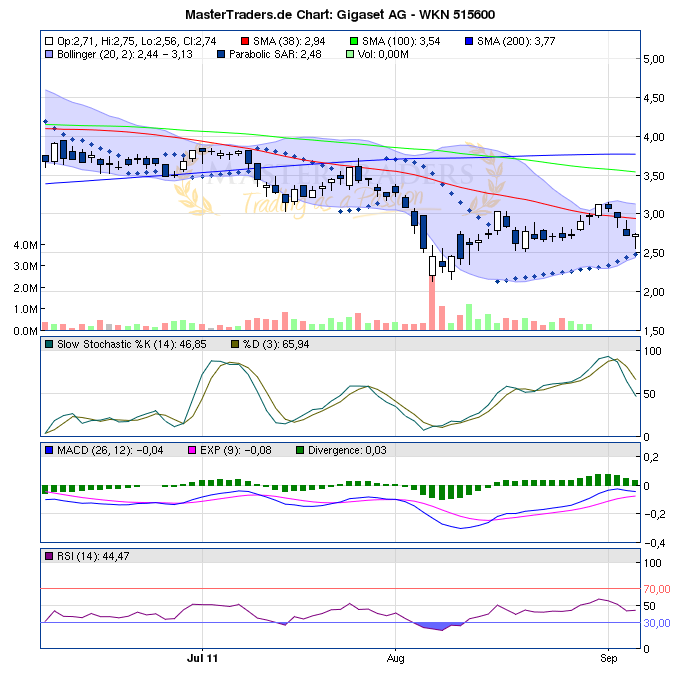Click the 4.0M volume axis label

coord(25,245)
